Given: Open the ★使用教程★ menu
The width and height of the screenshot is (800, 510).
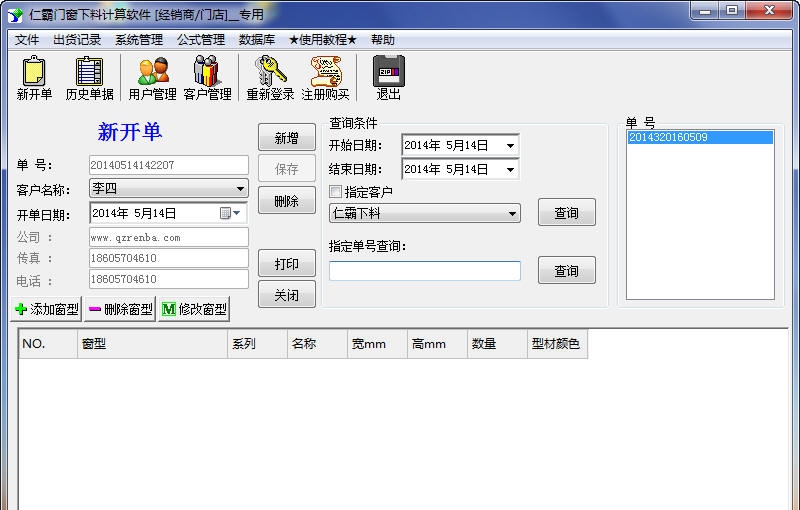Looking at the screenshot, I should click(x=322, y=40).
